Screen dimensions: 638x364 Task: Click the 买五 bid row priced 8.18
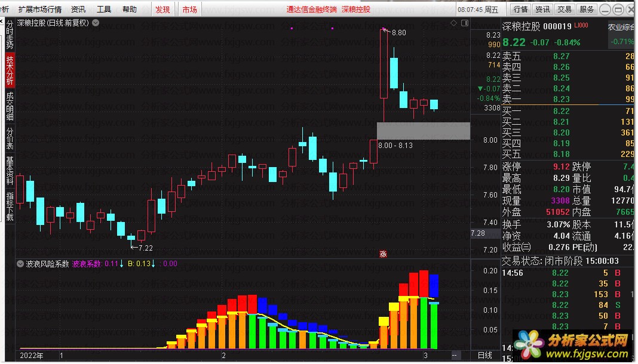tap(568, 154)
